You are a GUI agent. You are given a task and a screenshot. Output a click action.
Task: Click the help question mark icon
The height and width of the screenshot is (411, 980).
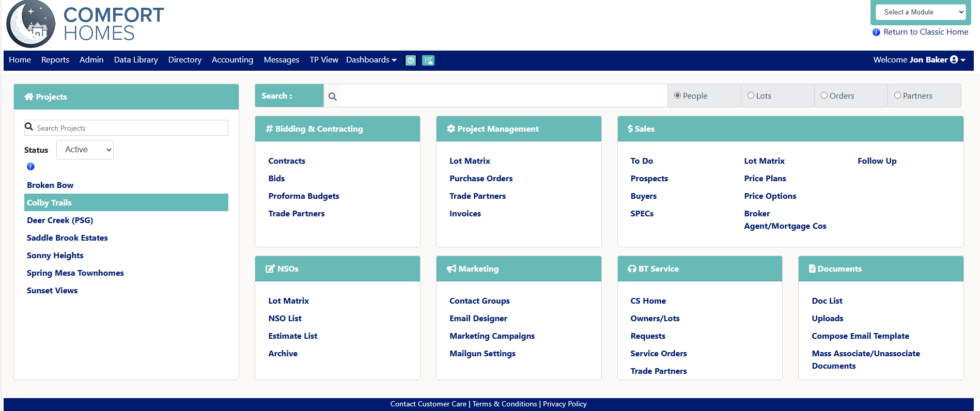tap(411, 60)
